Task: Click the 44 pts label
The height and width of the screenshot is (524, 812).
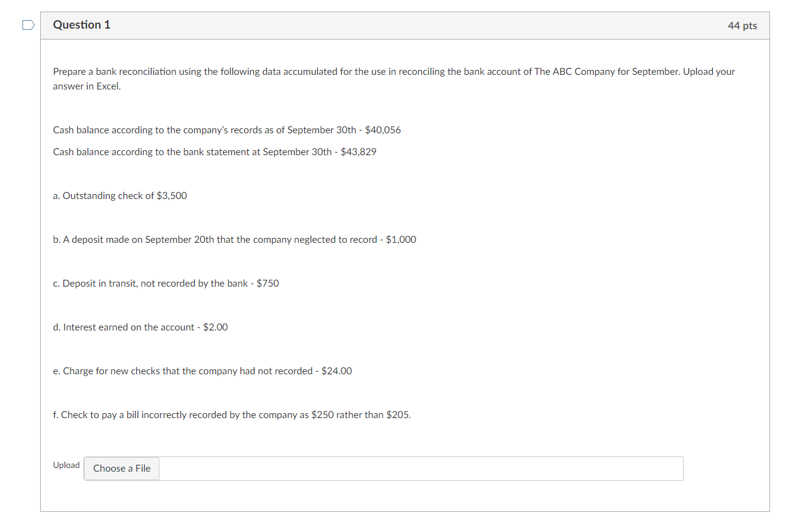Action: [x=742, y=26]
